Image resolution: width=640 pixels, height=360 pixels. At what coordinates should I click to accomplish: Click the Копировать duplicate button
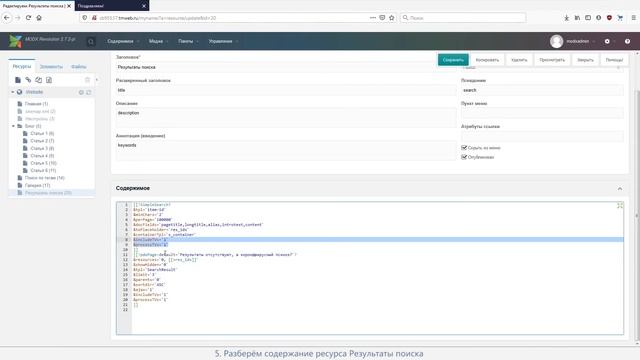coord(487,60)
